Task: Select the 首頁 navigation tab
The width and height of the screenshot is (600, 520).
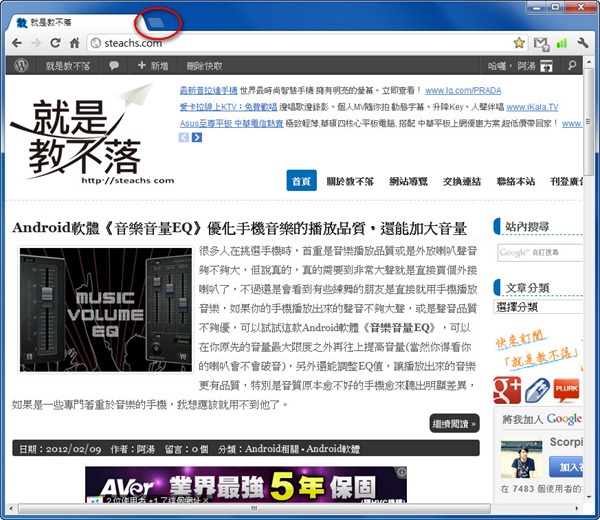Action: pyautogui.click(x=302, y=180)
